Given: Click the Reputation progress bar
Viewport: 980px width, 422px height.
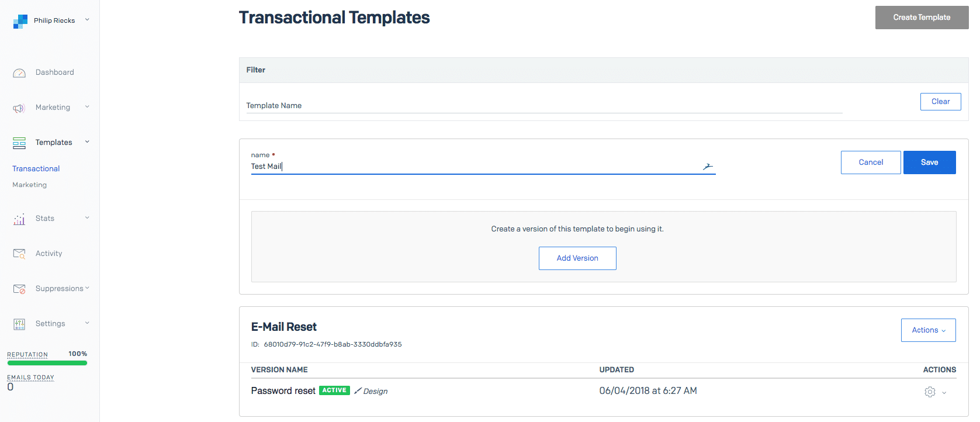Looking at the screenshot, I should 47,363.
